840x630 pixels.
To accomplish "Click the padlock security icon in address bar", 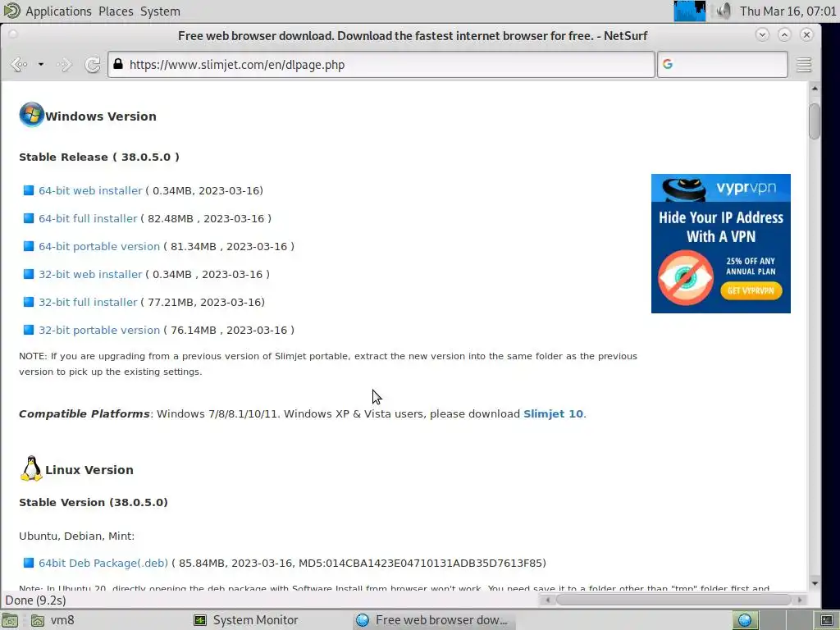I will click(x=118, y=64).
